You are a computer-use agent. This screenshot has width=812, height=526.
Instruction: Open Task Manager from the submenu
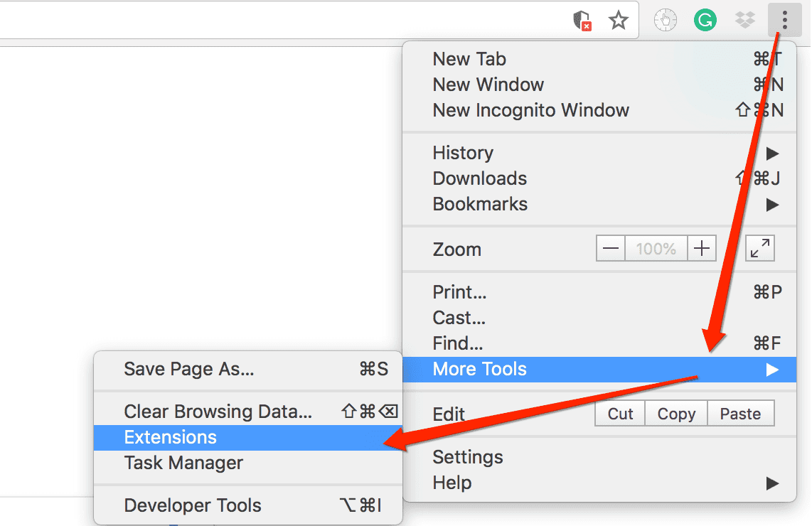coord(183,463)
